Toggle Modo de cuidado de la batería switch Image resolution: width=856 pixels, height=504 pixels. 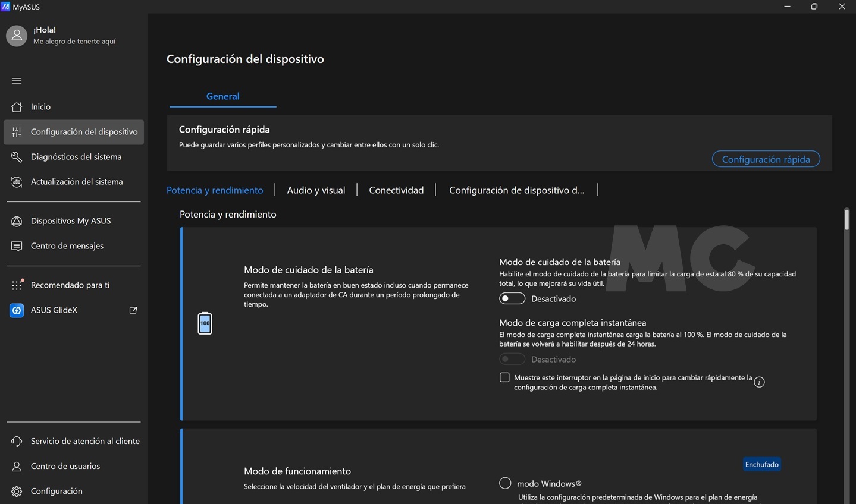pos(512,298)
